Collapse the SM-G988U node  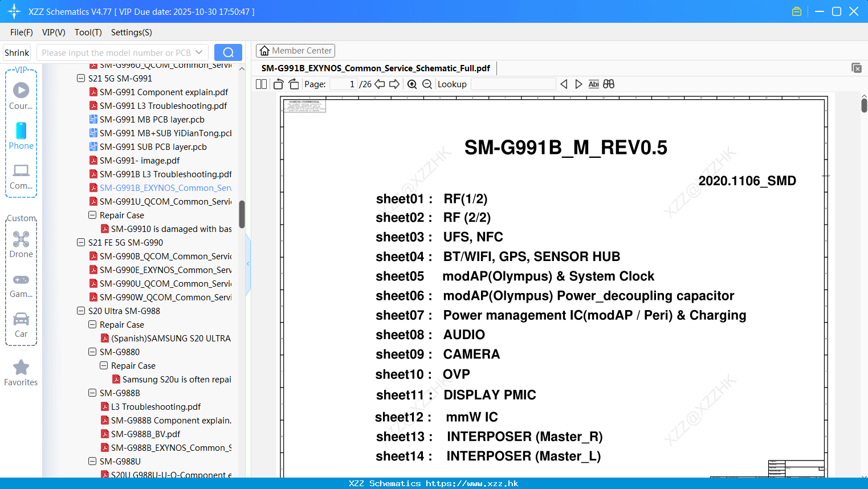point(92,461)
